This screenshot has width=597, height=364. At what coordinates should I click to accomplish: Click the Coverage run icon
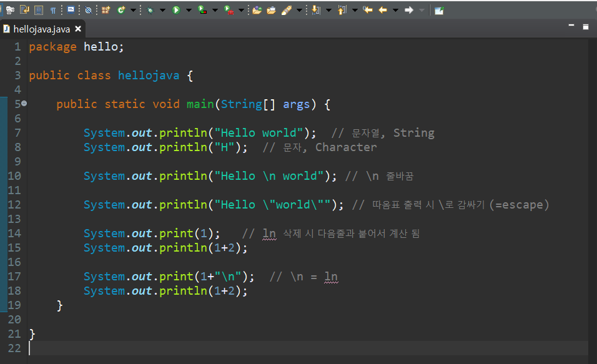click(202, 10)
